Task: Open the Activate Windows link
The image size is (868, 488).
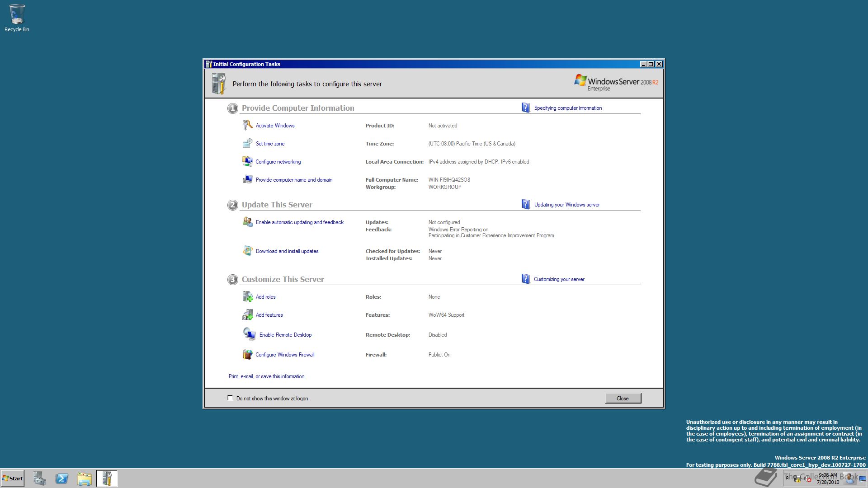Action: tap(275, 126)
